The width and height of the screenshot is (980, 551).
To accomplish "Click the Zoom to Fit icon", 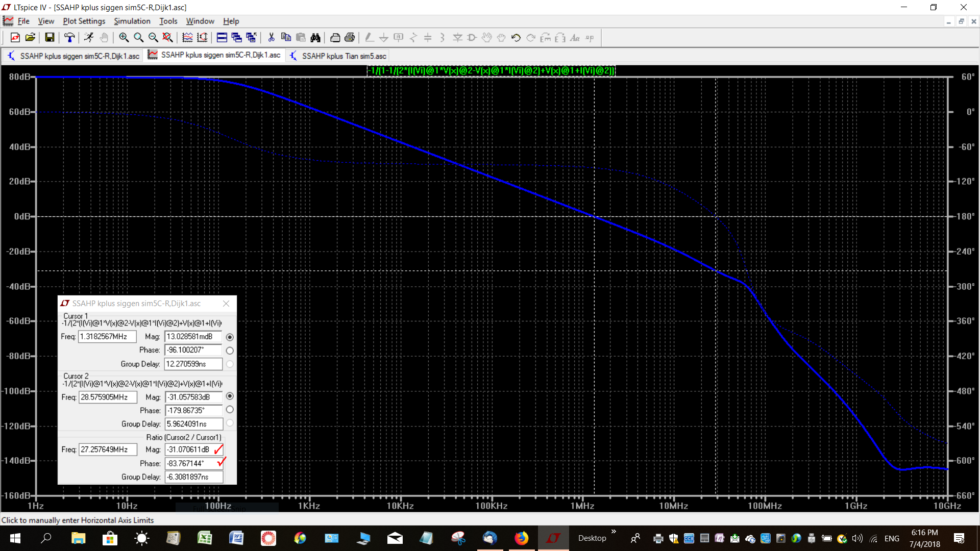I will click(167, 37).
